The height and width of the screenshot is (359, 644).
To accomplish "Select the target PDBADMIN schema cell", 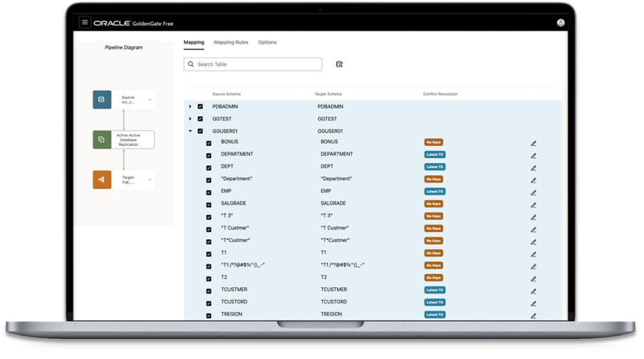I will [x=331, y=106].
